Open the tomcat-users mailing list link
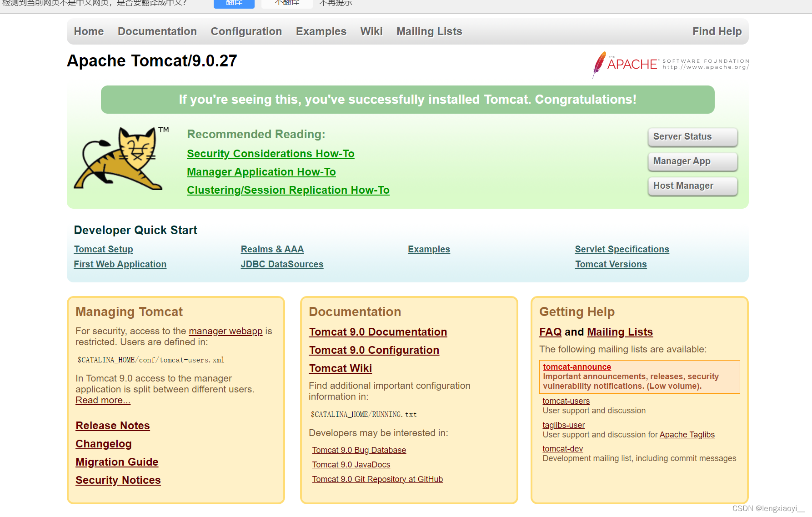The width and height of the screenshot is (812, 517). click(x=566, y=401)
